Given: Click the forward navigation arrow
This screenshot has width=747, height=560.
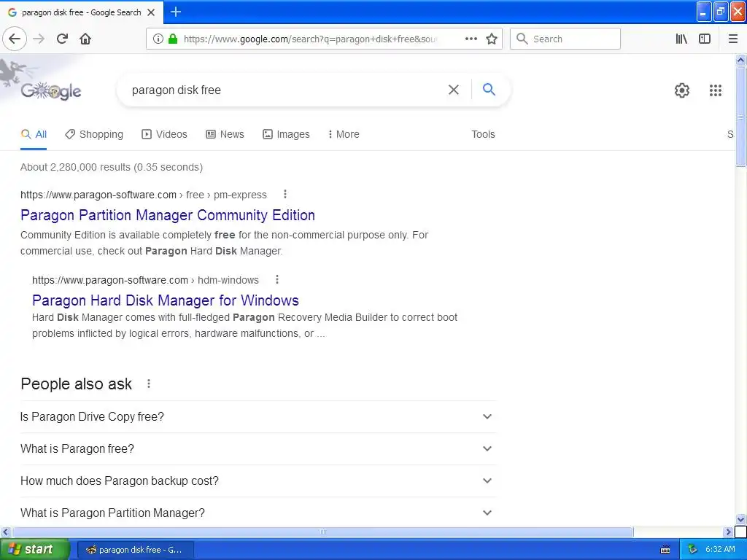Looking at the screenshot, I should pos(39,39).
